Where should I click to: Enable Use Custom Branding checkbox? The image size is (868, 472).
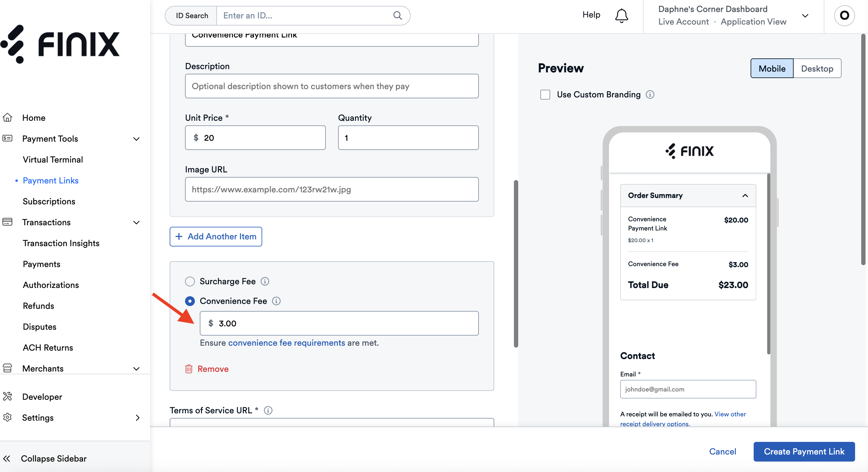545,95
